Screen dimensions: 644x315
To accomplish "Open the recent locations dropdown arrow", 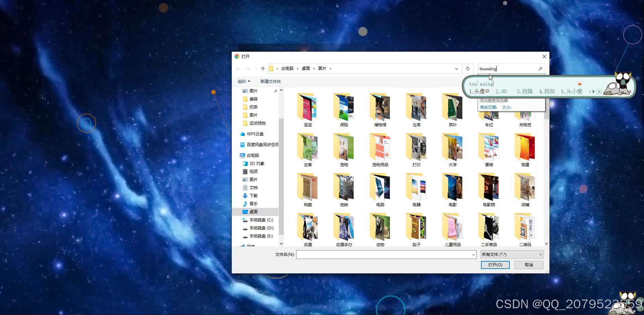I will coord(256,69).
